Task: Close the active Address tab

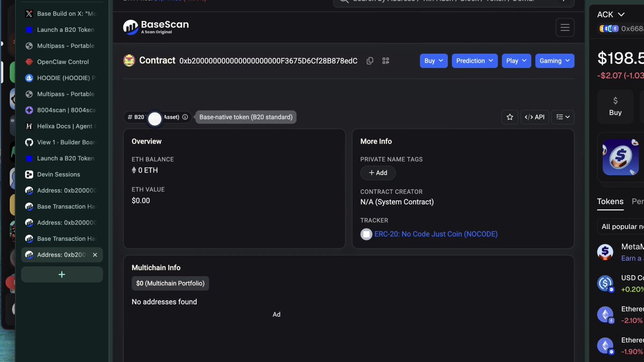Action: pos(95,255)
